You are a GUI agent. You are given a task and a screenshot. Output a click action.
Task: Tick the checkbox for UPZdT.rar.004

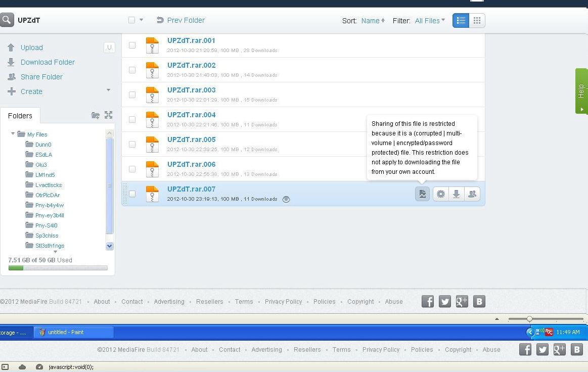(x=132, y=120)
